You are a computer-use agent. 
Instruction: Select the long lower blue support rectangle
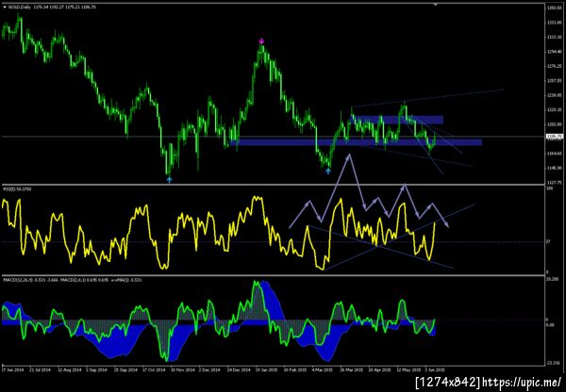[x=356, y=142]
